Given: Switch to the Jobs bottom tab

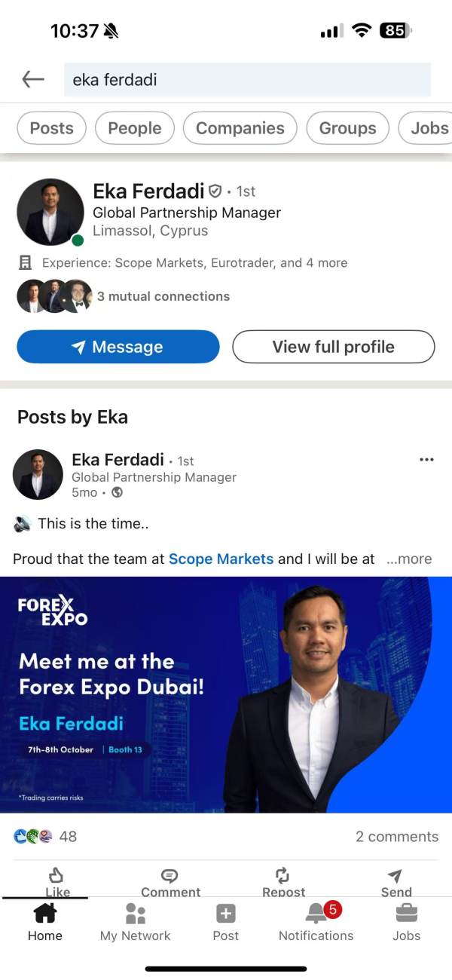Looking at the screenshot, I should tap(406, 921).
